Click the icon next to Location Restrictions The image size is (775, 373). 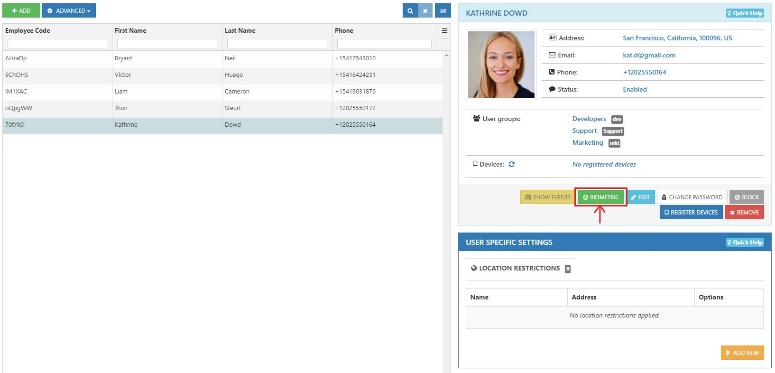tap(568, 269)
